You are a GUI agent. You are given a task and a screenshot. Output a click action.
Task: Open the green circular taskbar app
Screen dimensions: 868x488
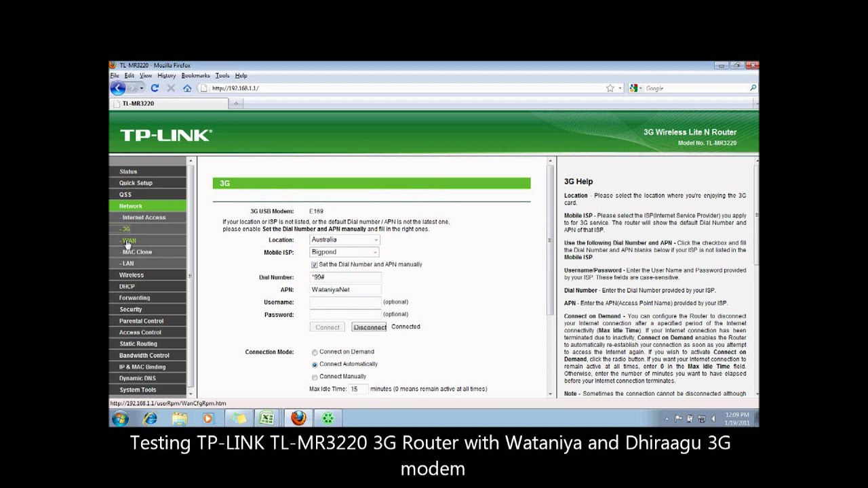pos(328,418)
